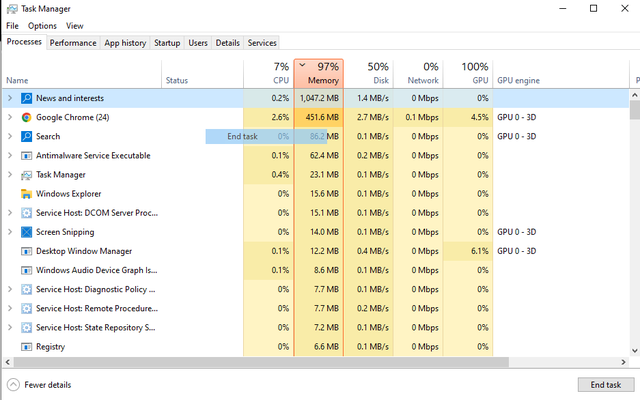Sort processes by the Disk column
Image resolution: width=640 pixels, height=400 pixels.
pos(369,74)
